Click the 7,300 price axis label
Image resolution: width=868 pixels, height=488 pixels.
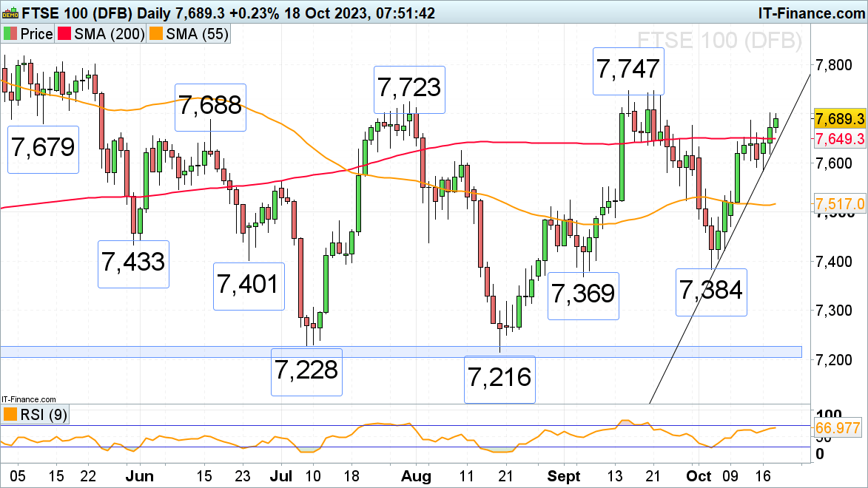[x=834, y=311]
